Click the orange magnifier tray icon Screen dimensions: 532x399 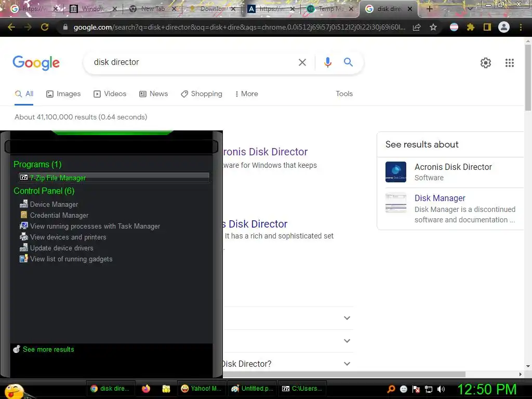click(x=391, y=389)
